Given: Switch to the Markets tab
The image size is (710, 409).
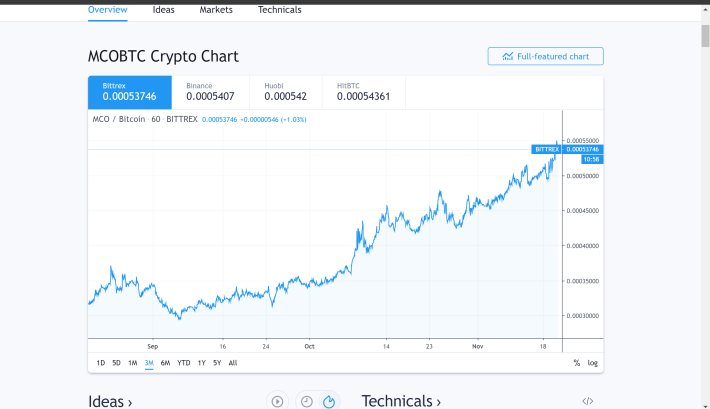Looking at the screenshot, I should (x=216, y=10).
